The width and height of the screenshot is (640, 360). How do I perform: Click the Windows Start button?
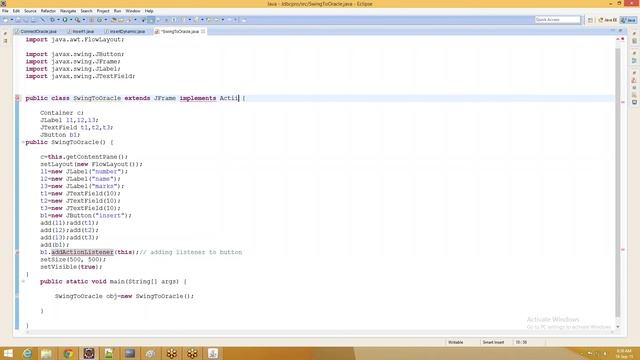point(8,353)
